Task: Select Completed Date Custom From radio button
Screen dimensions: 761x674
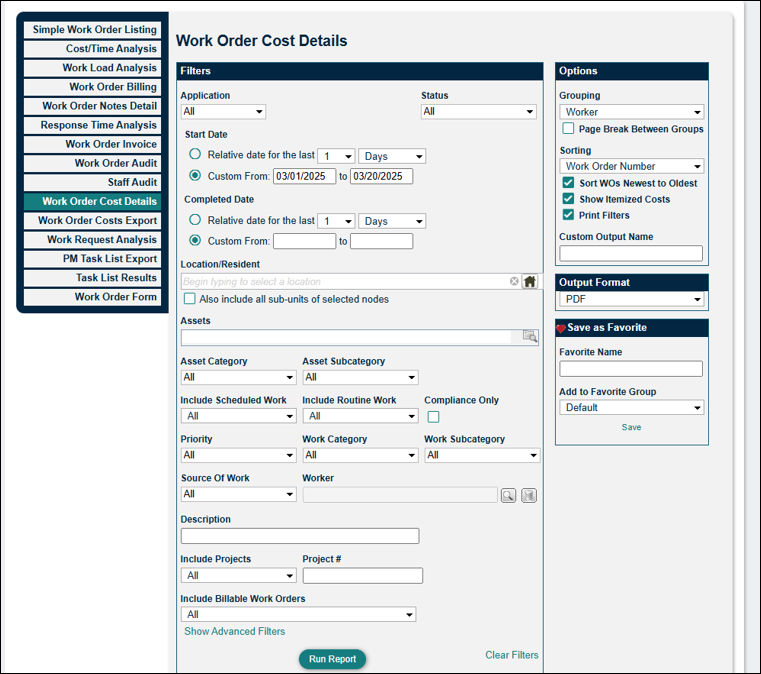Action: tap(195, 240)
